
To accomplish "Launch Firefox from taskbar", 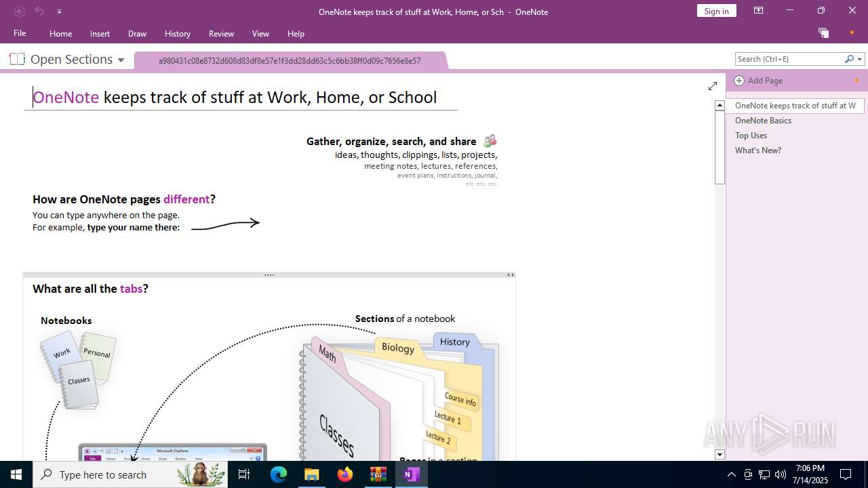I will click(345, 474).
